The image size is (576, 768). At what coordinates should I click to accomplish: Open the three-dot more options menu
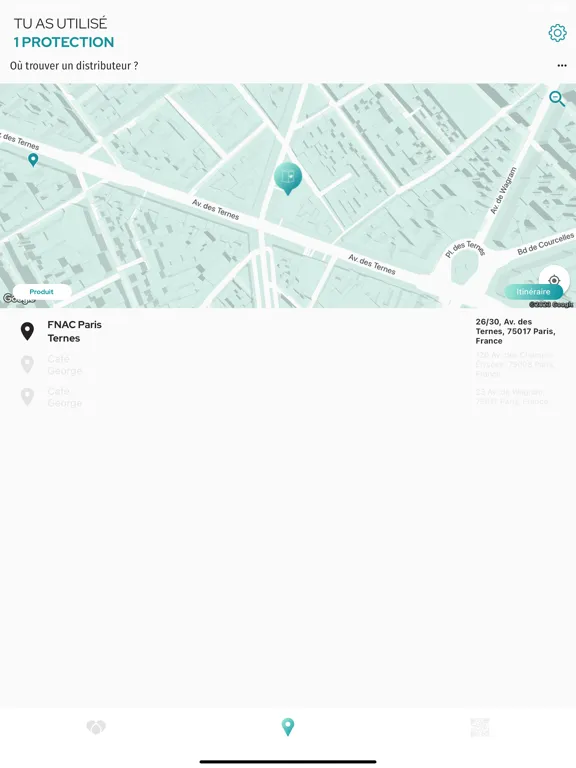(562, 66)
